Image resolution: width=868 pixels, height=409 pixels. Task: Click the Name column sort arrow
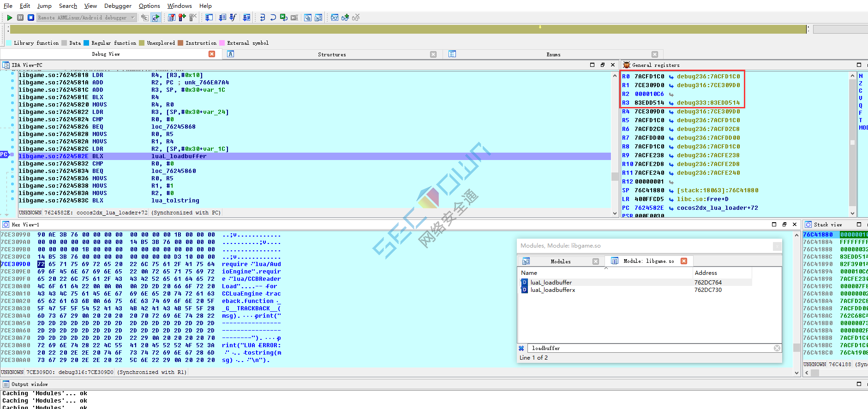pos(606,268)
